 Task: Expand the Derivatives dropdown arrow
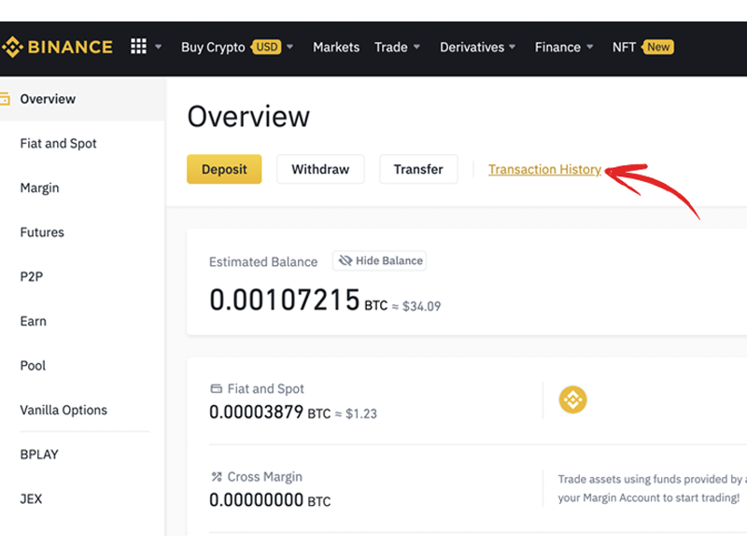512,47
